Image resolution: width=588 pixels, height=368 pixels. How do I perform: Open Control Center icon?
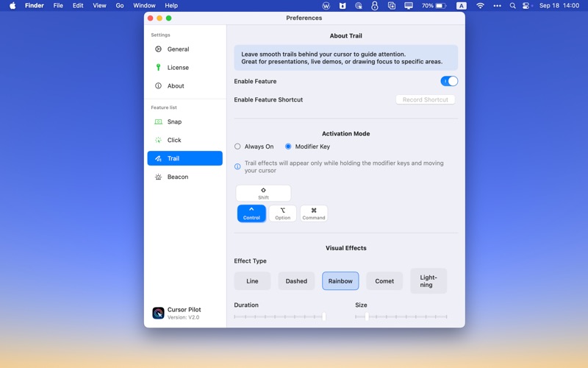tap(527, 6)
